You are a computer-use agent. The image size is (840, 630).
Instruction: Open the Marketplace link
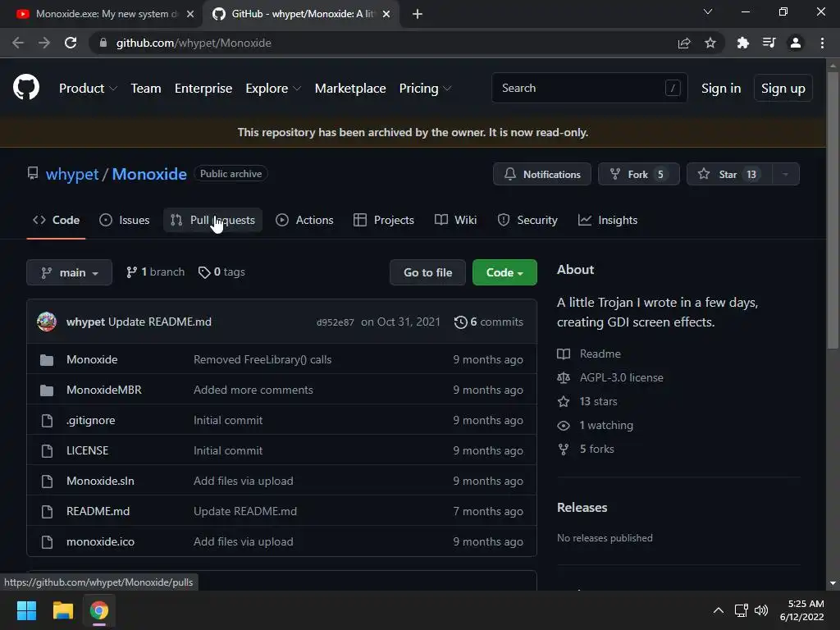coord(350,89)
